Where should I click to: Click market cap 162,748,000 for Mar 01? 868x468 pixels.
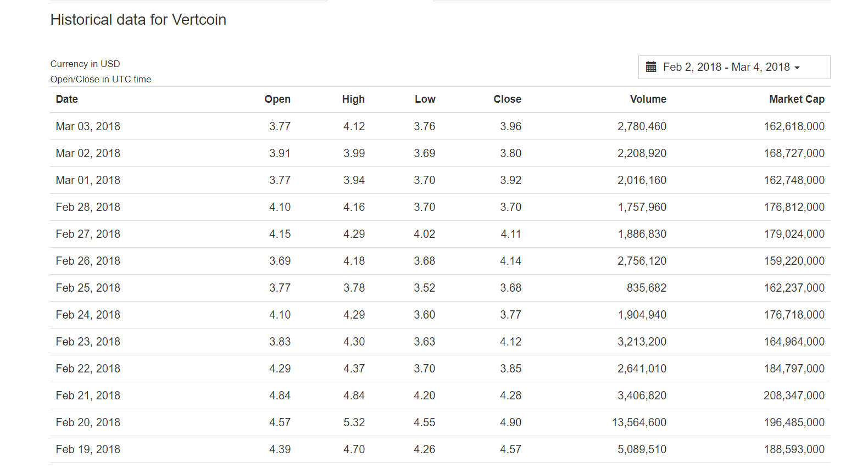point(794,180)
